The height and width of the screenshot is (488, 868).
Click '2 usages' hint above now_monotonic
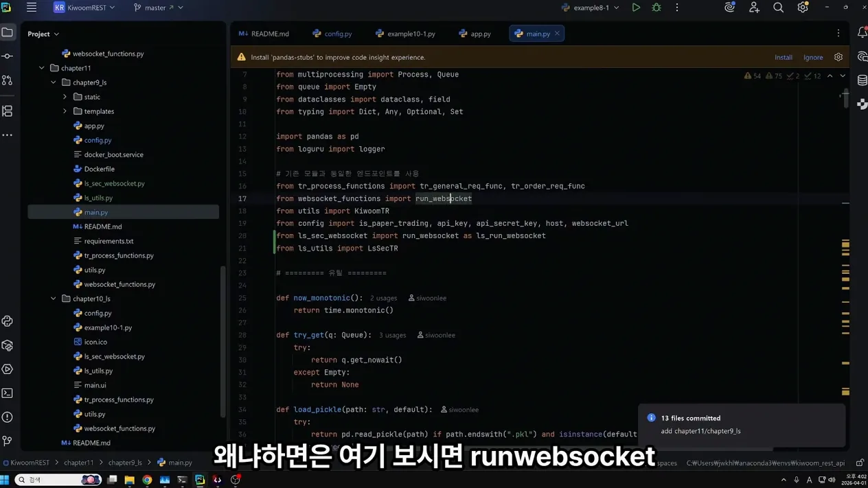tap(383, 298)
